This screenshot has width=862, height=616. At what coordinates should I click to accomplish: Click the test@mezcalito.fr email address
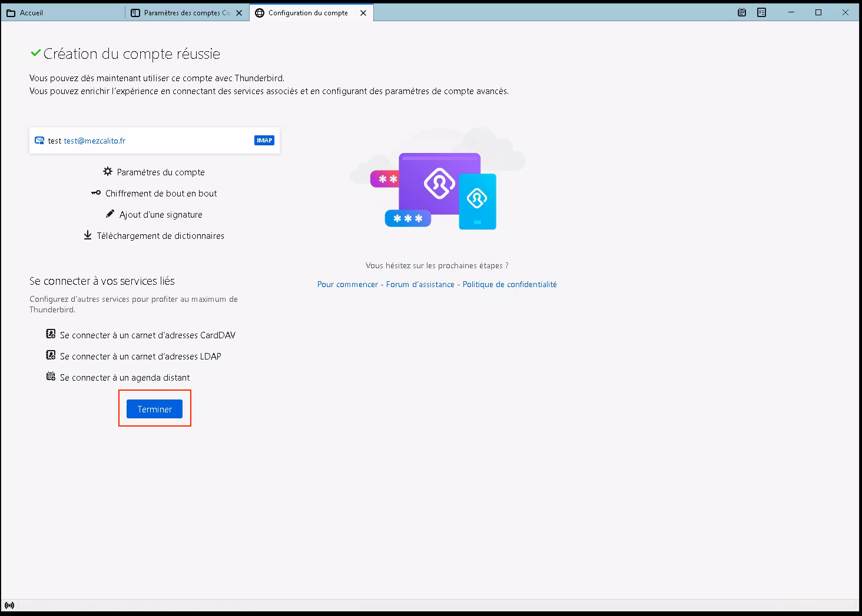pos(94,141)
